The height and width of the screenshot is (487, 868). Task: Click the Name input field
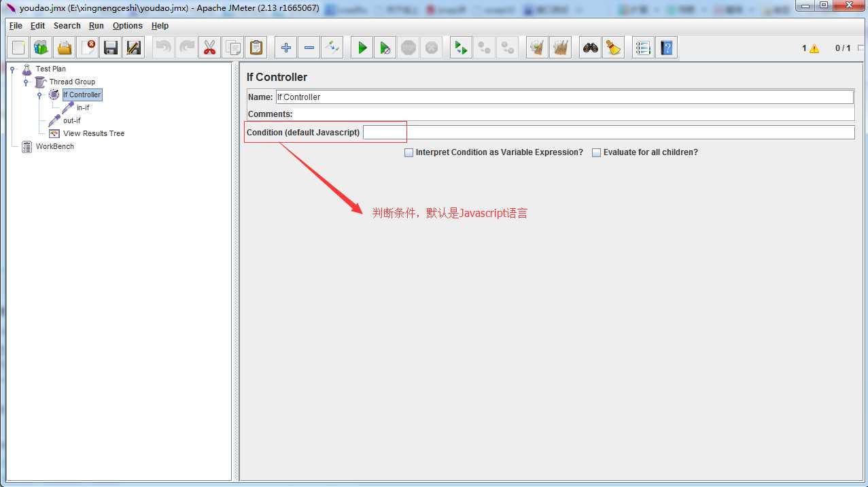pos(565,97)
